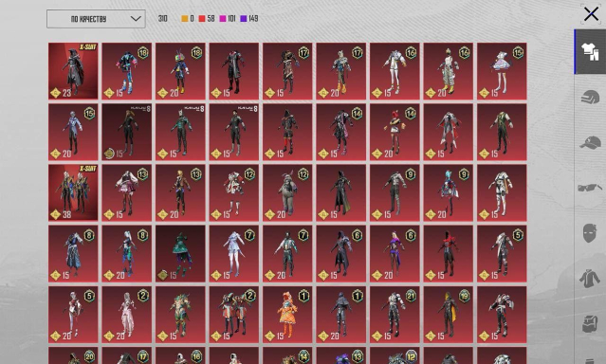Select the hooded badge 6 outfit costing 15
This screenshot has height=364, width=606.
click(340, 254)
